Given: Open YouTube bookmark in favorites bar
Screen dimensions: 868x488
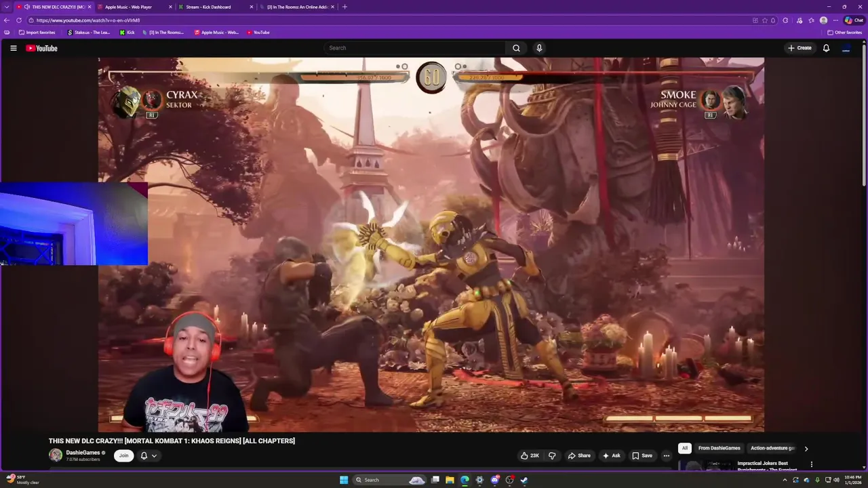Looking at the screenshot, I should pos(258,33).
